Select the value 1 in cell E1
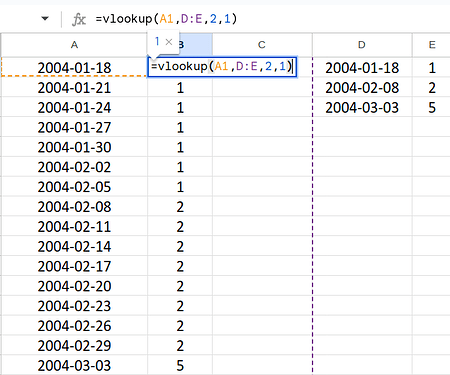The image size is (450, 375). click(432, 68)
